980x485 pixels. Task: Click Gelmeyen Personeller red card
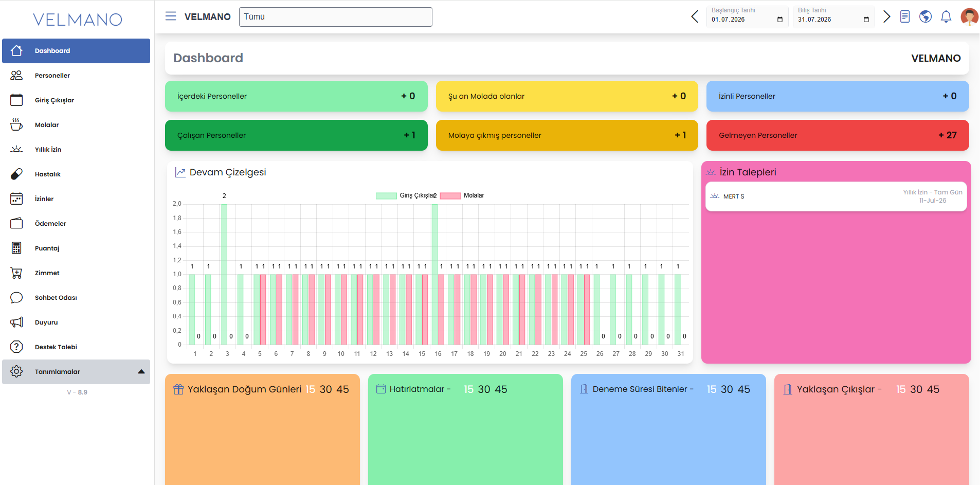(838, 135)
